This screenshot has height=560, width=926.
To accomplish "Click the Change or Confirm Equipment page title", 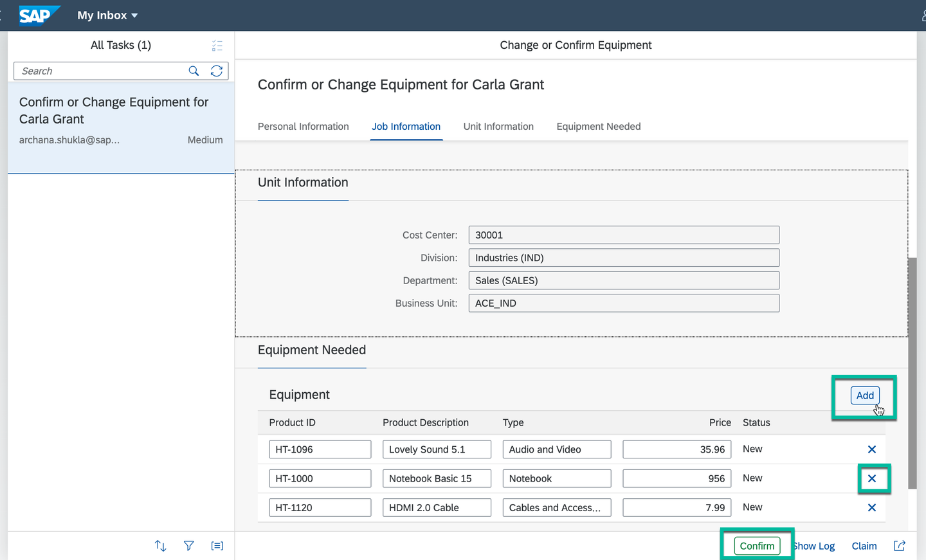I will pyautogui.click(x=576, y=45).
